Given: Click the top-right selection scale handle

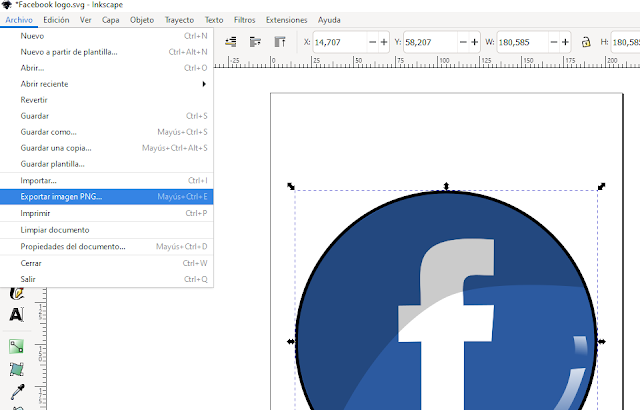Looking at the screenshot, I should (x=601, y=186).
